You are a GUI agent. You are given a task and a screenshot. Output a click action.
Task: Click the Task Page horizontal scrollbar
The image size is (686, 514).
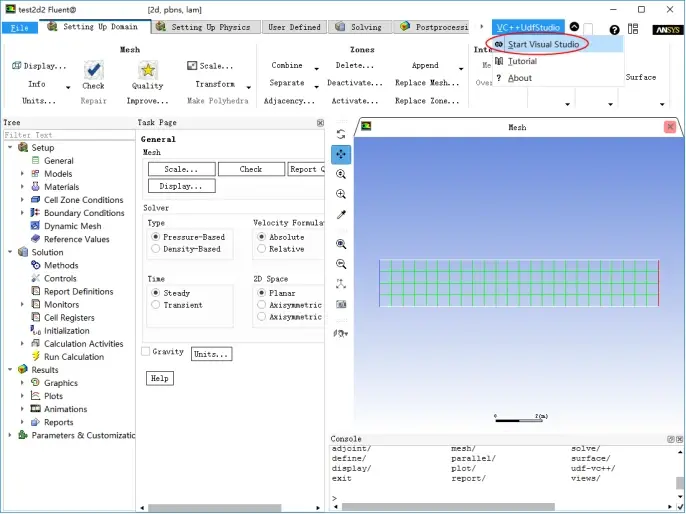214,508
